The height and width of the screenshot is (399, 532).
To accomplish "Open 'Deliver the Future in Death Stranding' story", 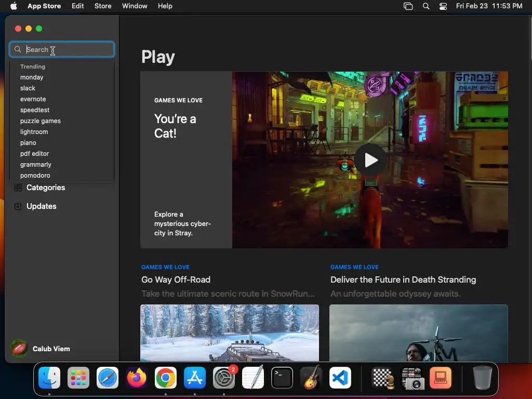I will 403,280.
